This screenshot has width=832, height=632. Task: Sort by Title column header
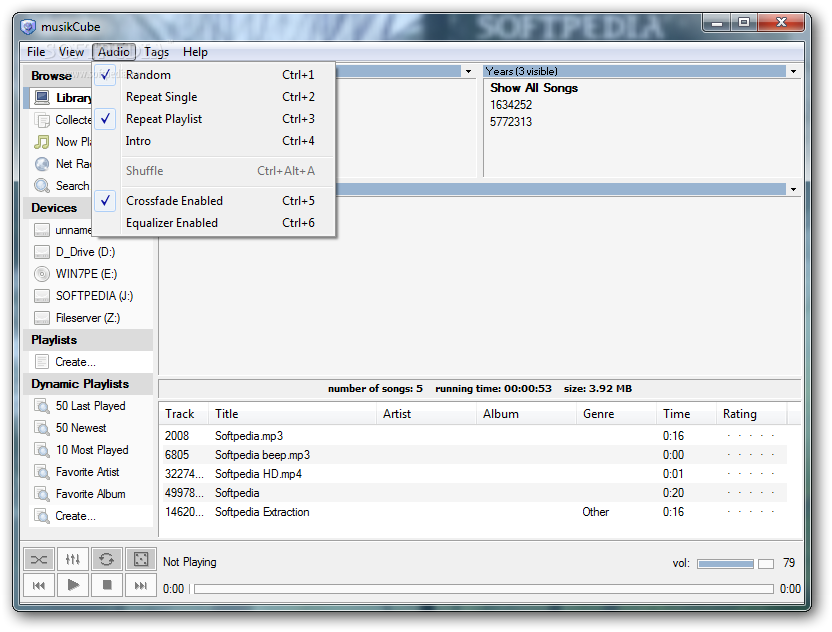pyautogui.click(x=292, y=414)
